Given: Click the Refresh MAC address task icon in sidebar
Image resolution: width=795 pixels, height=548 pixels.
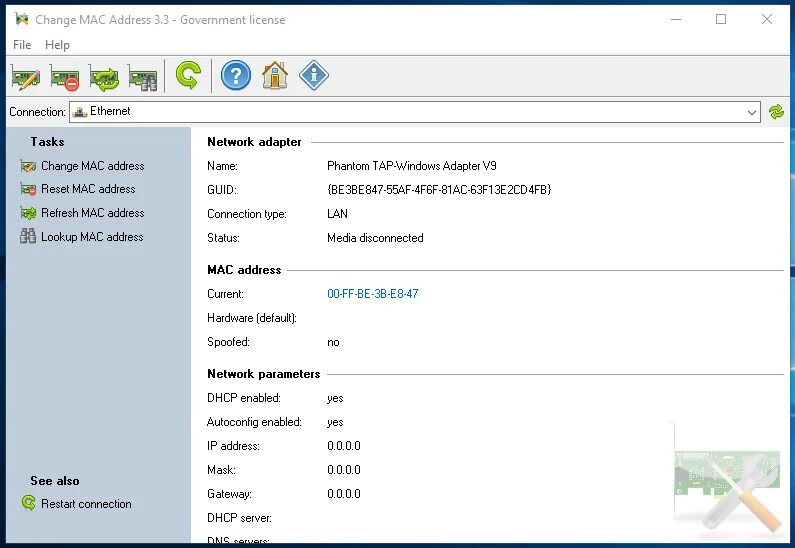Looking at the screenshot, I should [28, 213].
